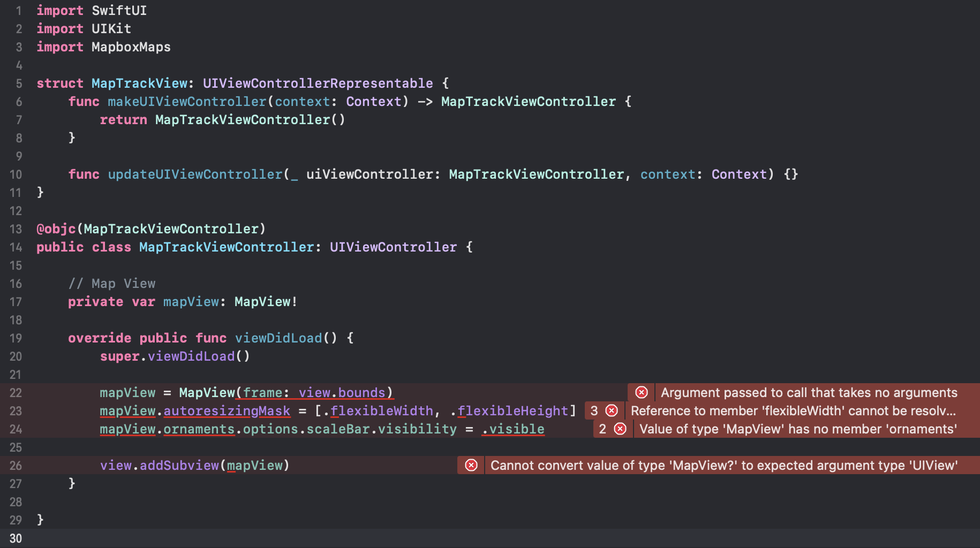Expand the '3' error count badge on line 23

[594, 410]
